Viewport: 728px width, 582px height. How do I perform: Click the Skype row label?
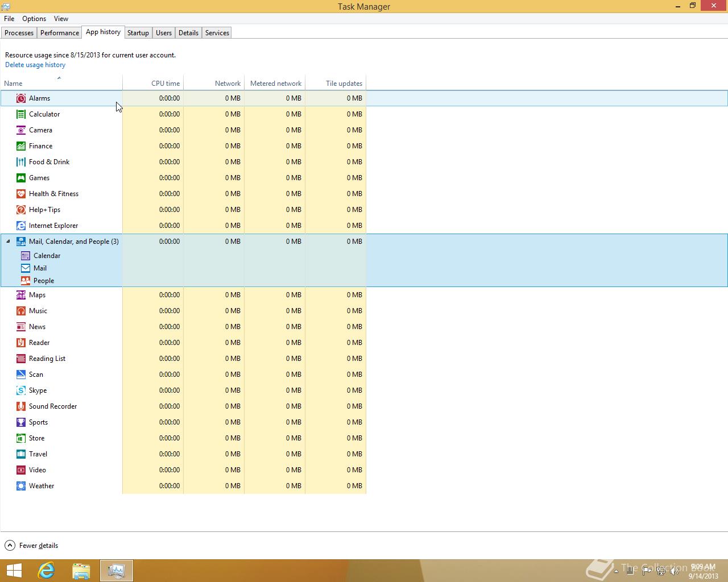click(38, 390)
